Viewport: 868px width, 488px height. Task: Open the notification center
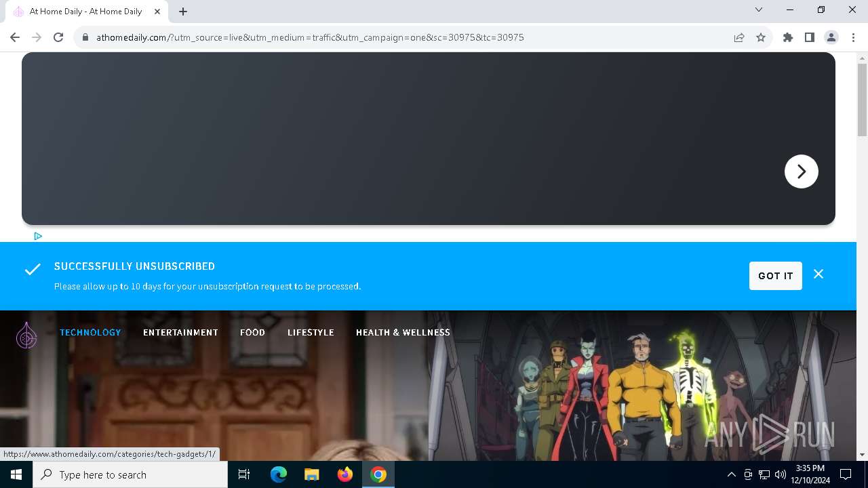[x=846, y=474]
